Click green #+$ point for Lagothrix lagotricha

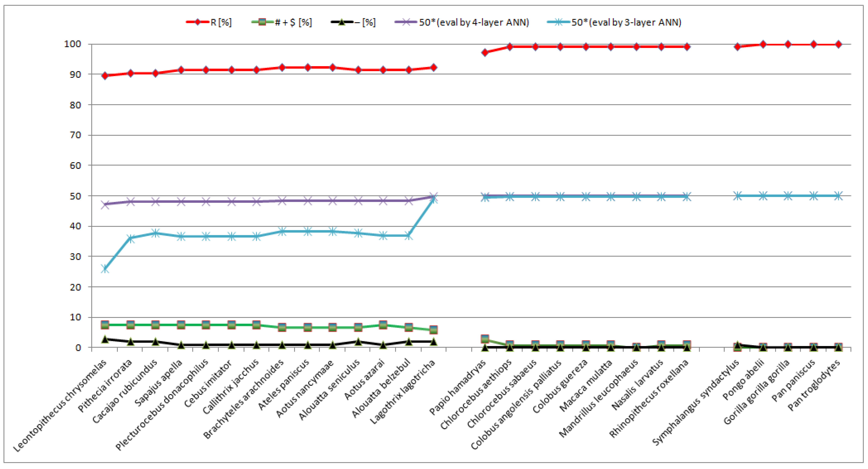(x=434, y=330)
